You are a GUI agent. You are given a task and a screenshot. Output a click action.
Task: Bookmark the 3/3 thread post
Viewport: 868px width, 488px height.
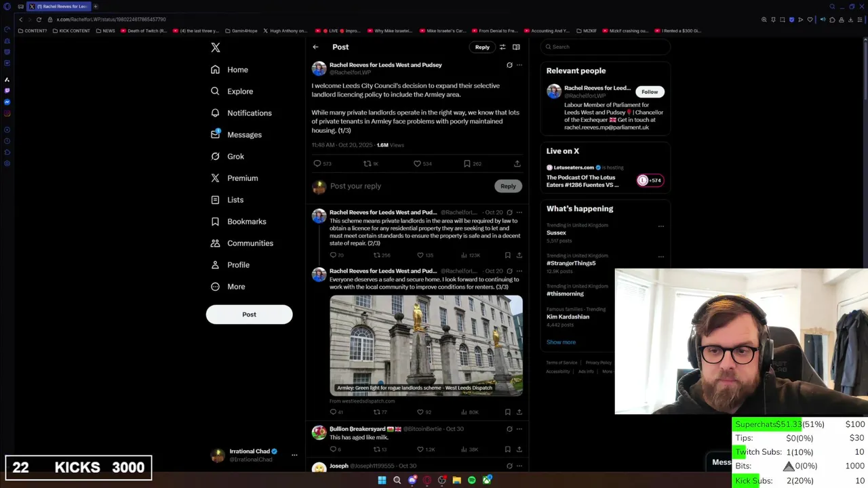click(x=507, y=412)
